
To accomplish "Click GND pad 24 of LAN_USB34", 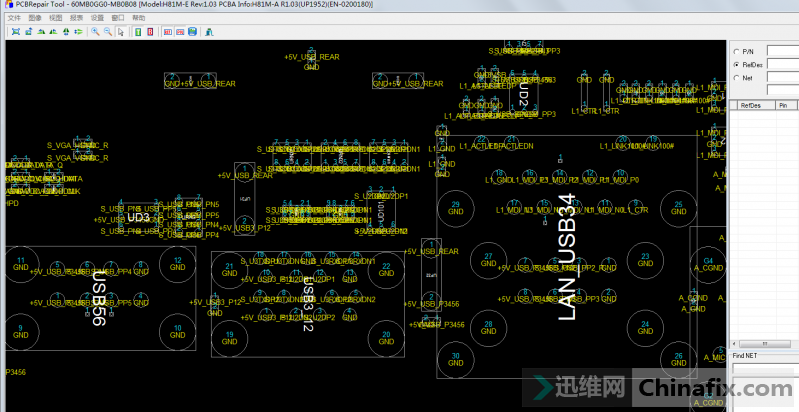I will [645, 327].
